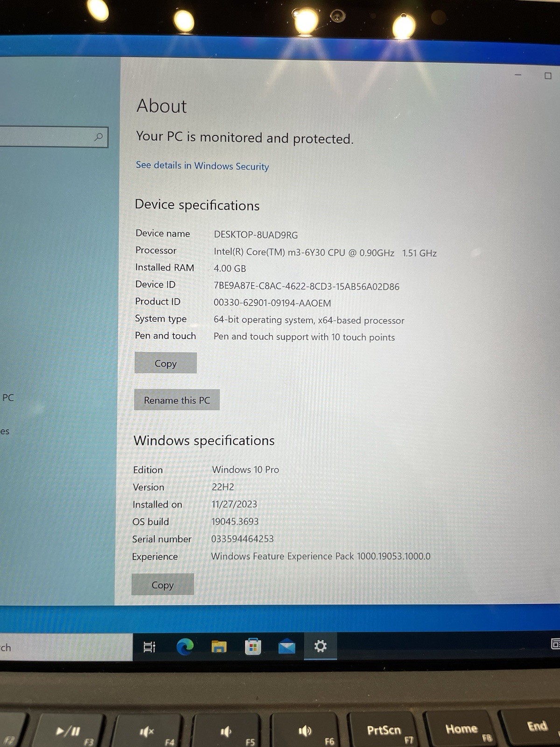560x747 pixels.
Task: Maximize the Settings window
Action: pyautogui.click(x=548, y=76)
